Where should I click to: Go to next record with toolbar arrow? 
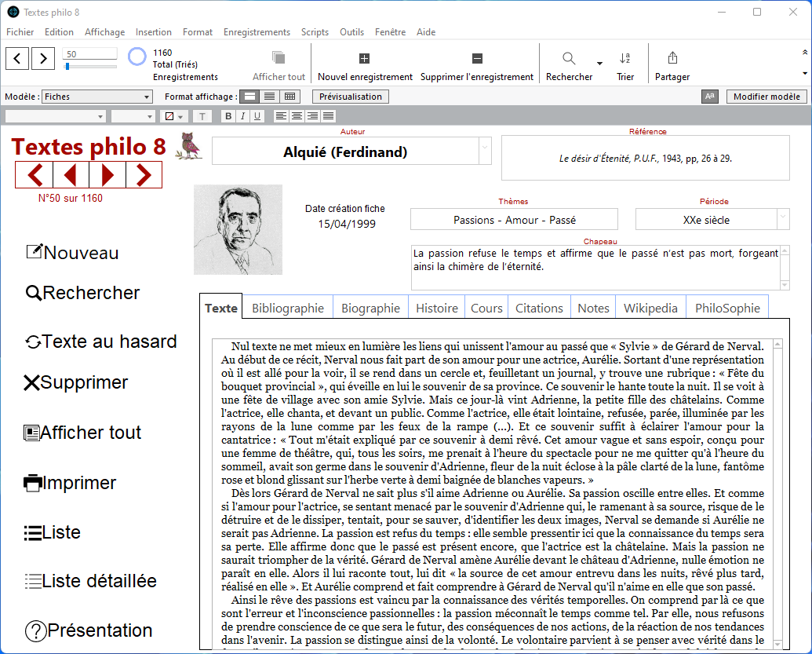43,58
